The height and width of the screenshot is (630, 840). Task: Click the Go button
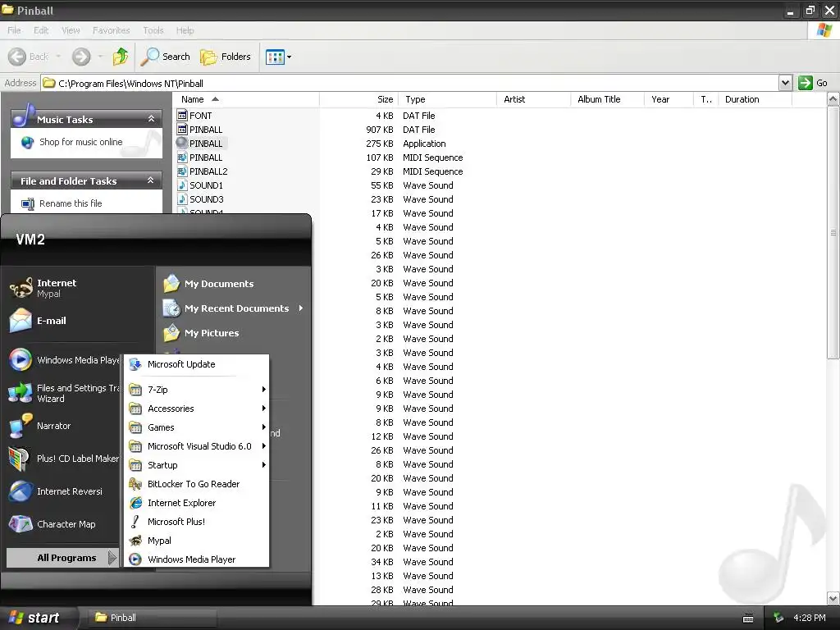click(813, 83)
